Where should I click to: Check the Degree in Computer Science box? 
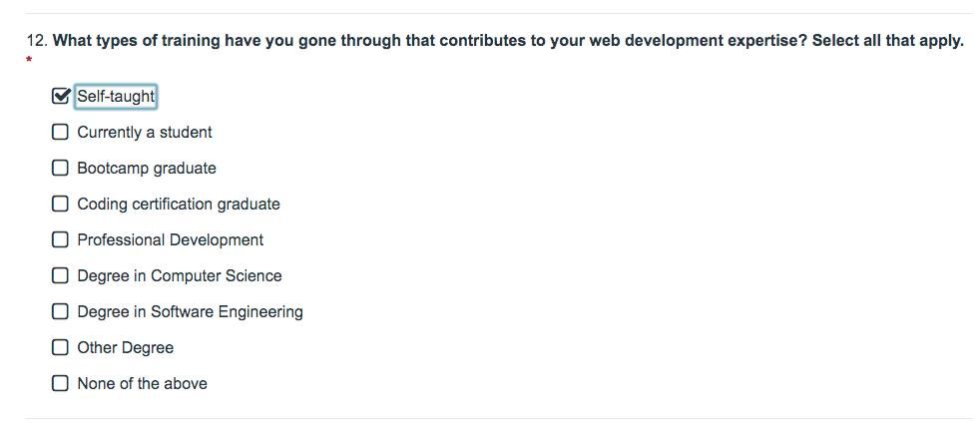pyautogui.click(x=61, y=275)
